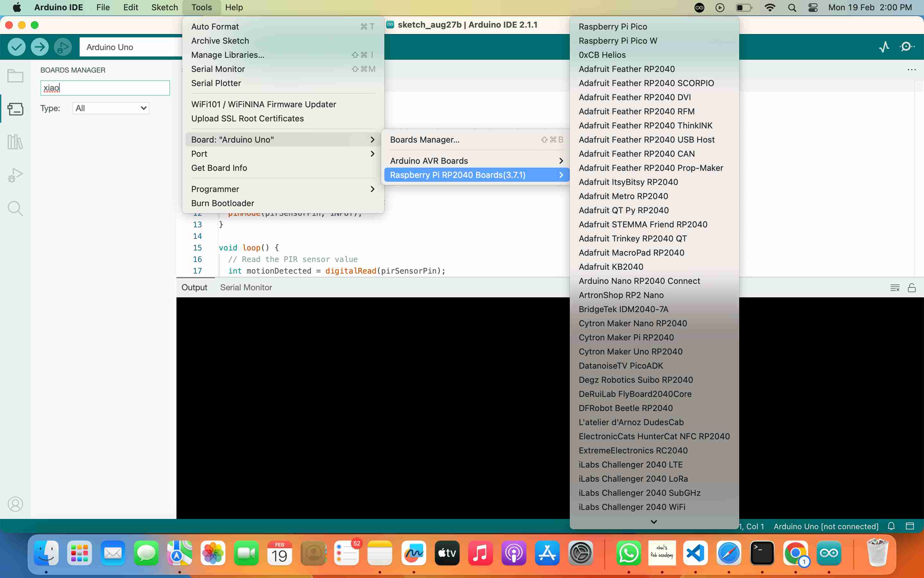924x578 pixels.
Task: Expand the Programmer submenu
Action: click(283, 189)
